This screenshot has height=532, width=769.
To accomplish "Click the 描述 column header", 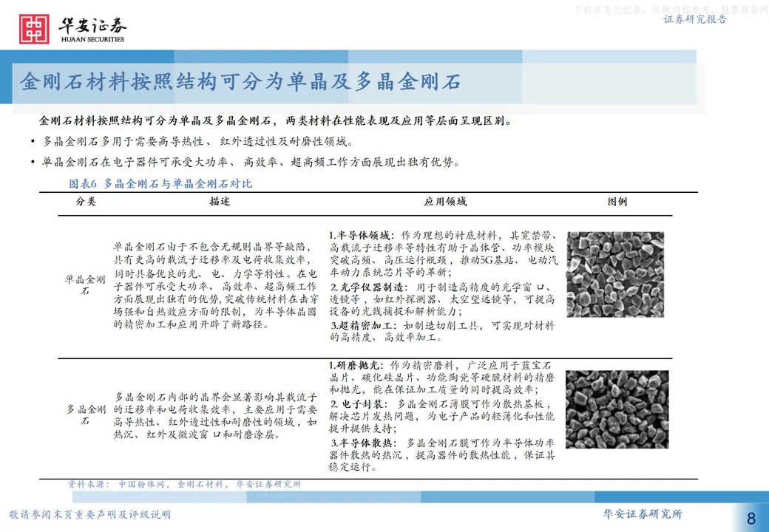I will pyautogui.click(x=220, y=201).
